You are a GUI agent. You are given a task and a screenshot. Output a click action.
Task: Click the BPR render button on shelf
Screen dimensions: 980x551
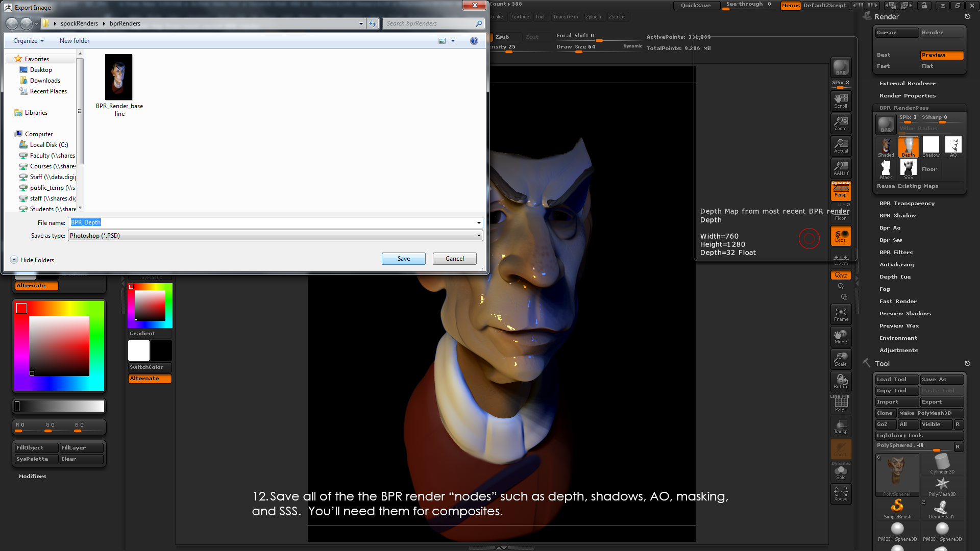click(841, 67)
